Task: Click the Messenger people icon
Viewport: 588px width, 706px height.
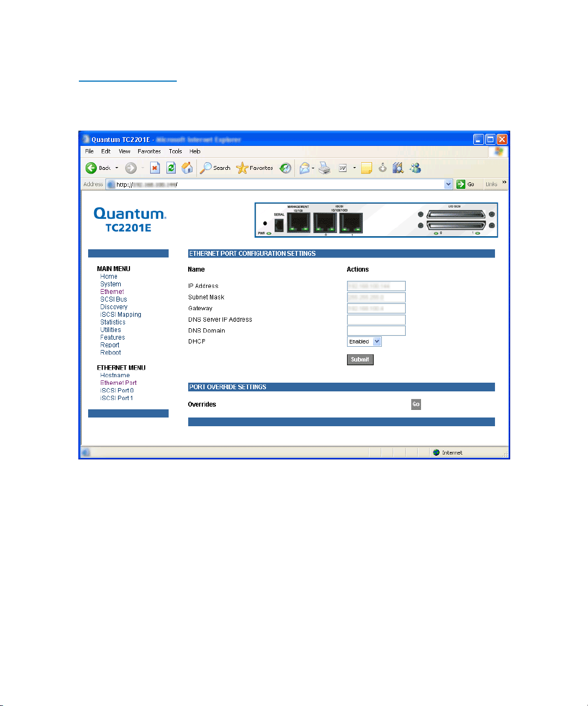Action: (416, 168)
